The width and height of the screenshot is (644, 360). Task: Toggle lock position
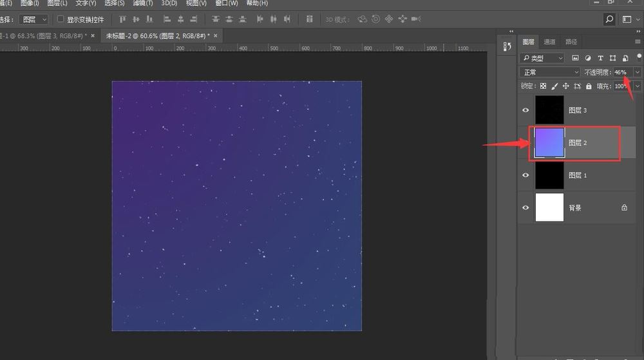(x=566, y=86)
